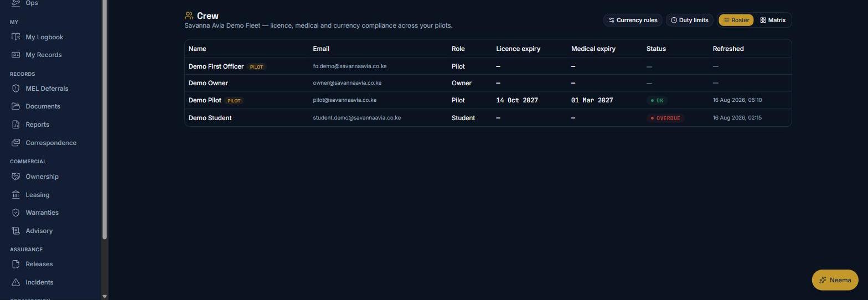
Task: Open MEL Deferrals section
Action: point(47,89)
